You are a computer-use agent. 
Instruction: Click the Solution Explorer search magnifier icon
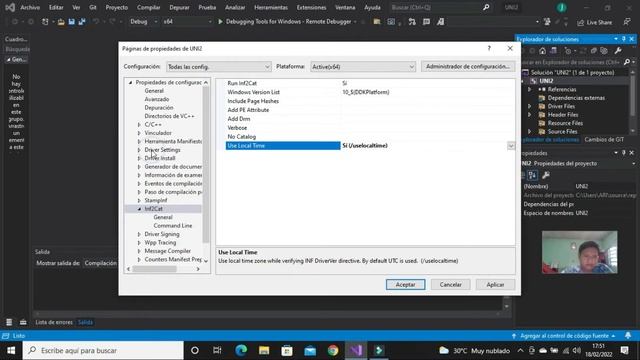627,62
